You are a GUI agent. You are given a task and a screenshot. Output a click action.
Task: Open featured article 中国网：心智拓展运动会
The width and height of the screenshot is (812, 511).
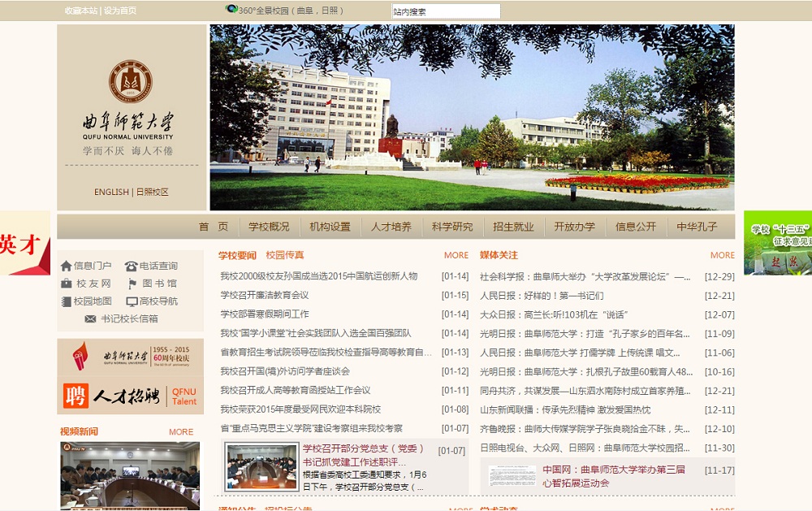(x=614, y=476)
